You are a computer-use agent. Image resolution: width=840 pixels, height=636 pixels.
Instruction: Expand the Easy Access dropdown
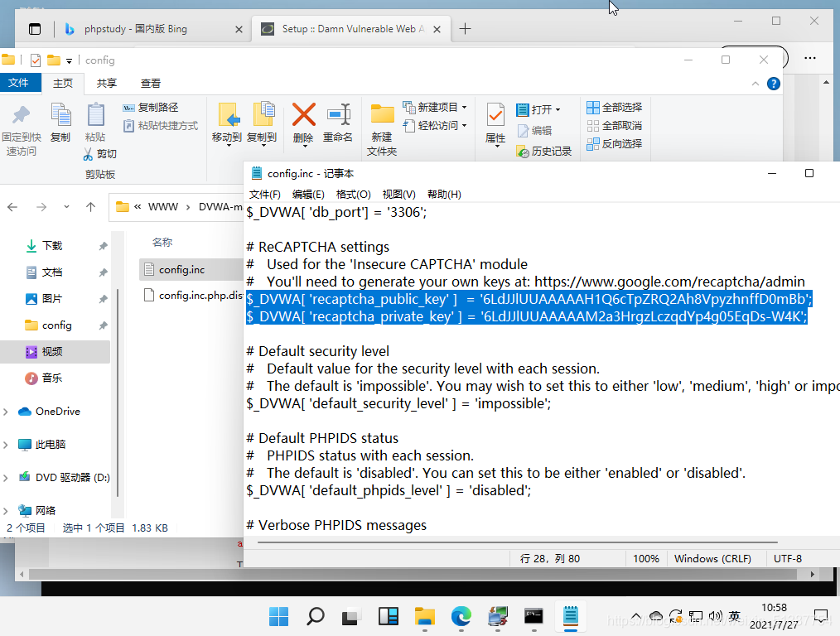[x=464, y=126]
